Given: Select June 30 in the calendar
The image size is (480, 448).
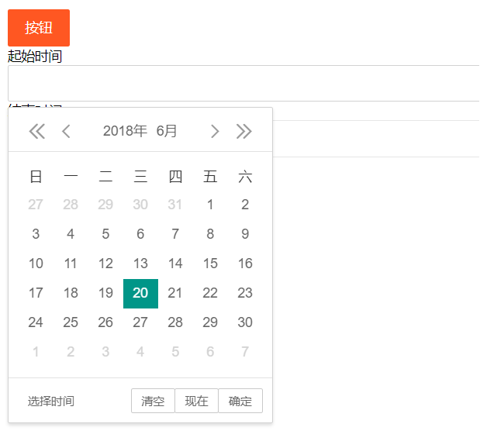Looking at the screenshot, I should point(245,322).
